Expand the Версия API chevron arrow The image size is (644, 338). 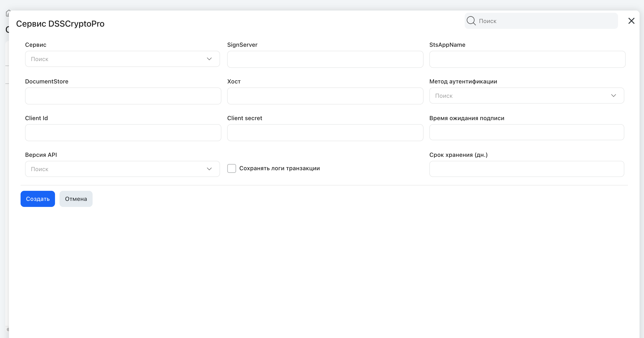pos(209,169)
